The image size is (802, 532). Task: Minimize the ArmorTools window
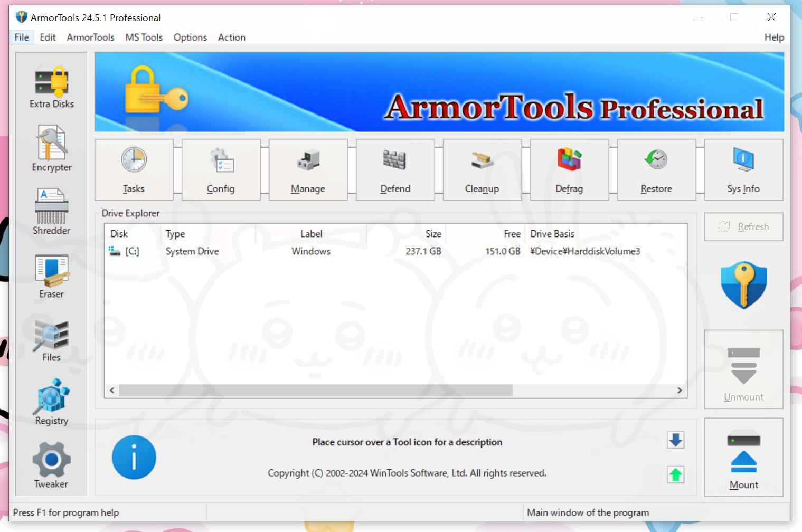pyautogui.click(x=697, y=17)
